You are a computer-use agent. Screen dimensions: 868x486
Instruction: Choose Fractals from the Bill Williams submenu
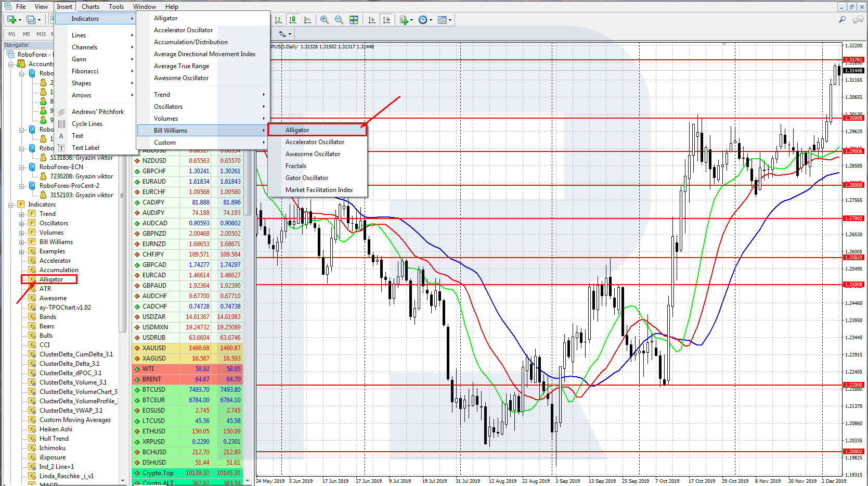(295, 166)
